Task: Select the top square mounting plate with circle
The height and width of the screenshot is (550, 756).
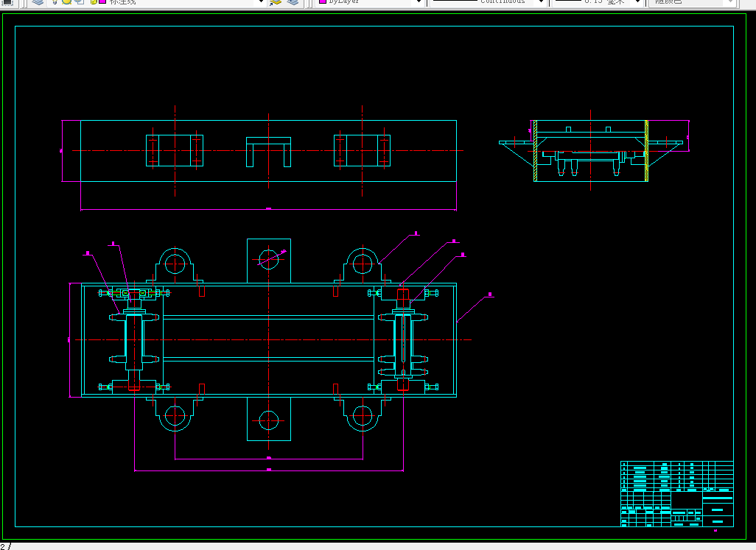Action: click(268, 261)
